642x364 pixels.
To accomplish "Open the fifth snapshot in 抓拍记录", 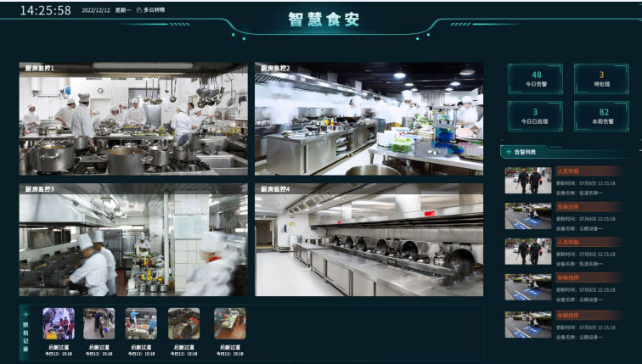I will [229, 323].
